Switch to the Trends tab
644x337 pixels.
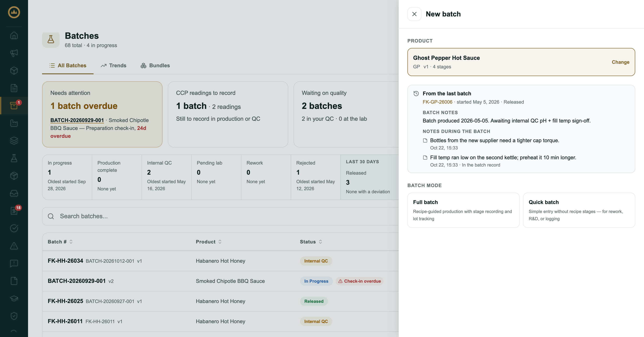tap(113, 66)
